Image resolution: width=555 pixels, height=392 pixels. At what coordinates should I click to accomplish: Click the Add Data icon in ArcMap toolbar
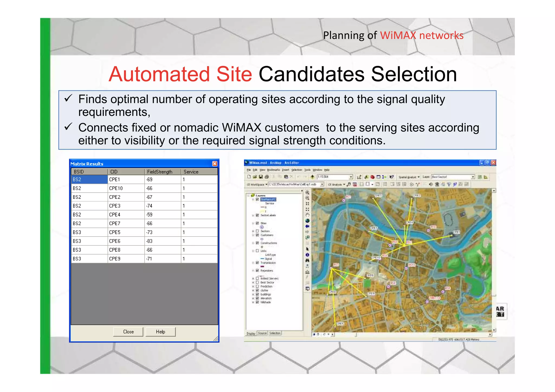click(312, 177)
